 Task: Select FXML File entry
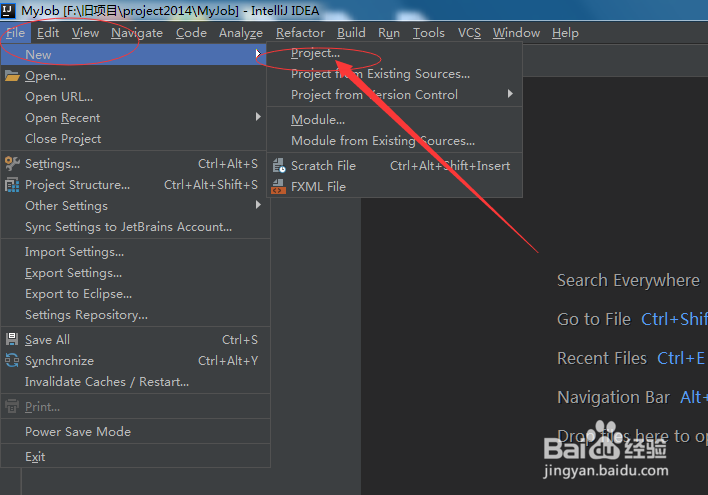click(x=395, y=187)
